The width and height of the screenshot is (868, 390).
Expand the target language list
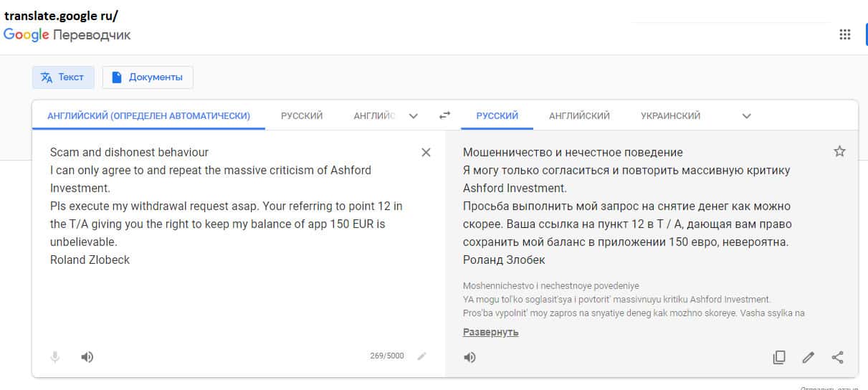[746, 115]
